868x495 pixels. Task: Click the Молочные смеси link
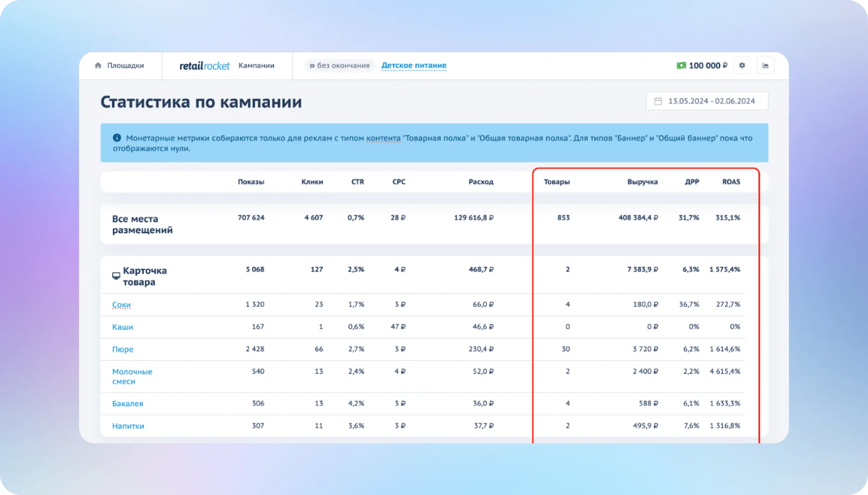tap(132, 376)
